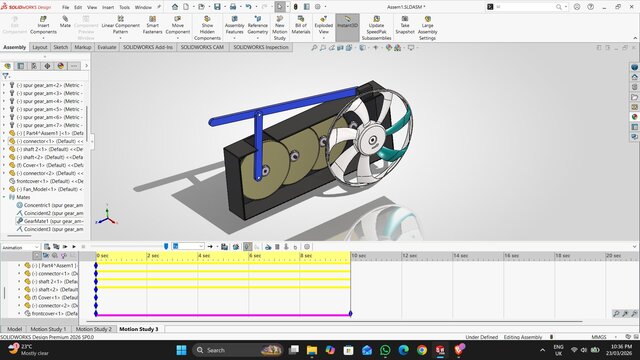Select the Mate tool
The height and width of the screenshot is (360, 640).
65,22
